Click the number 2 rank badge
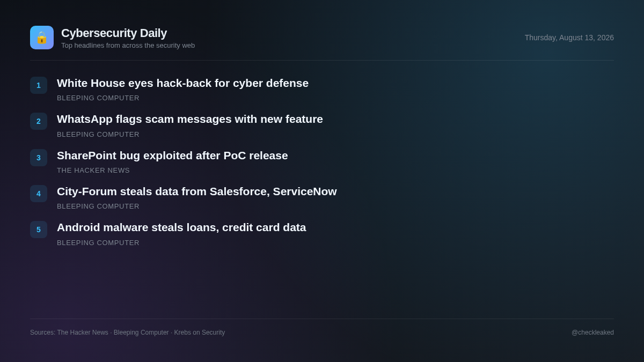 point(39,121)
